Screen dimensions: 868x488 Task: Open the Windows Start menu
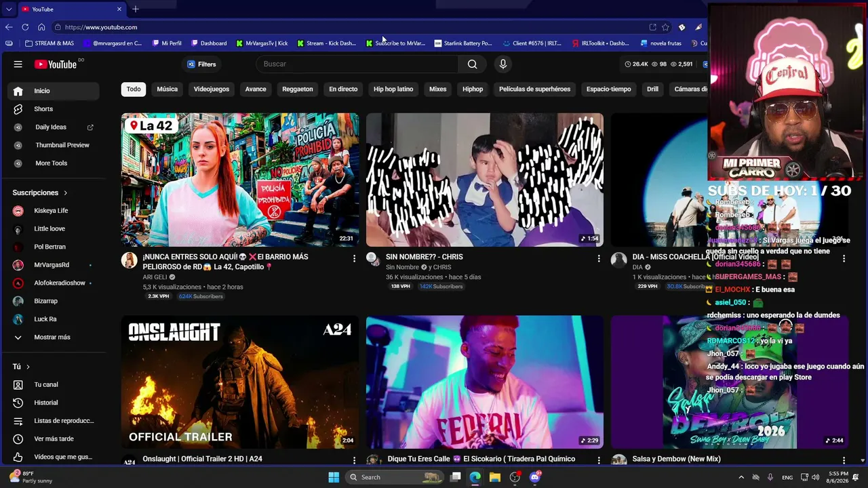coord(334,477)
